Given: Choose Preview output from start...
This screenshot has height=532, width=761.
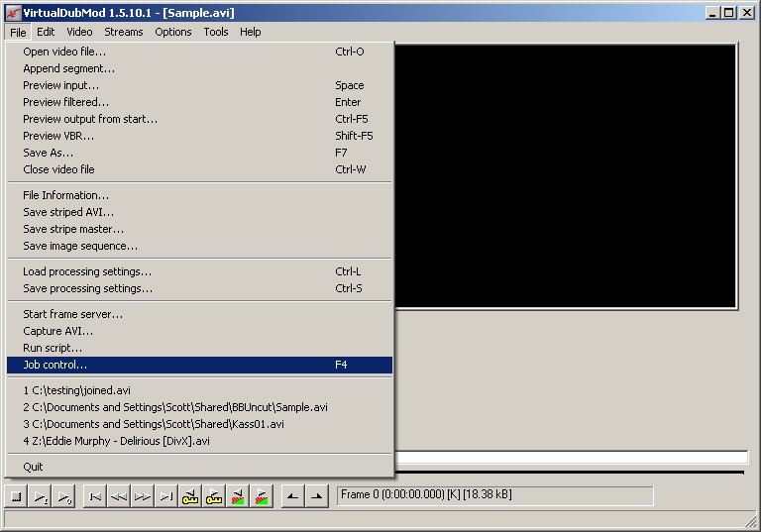Looking at the screenshot, I should tap(199, 119).
